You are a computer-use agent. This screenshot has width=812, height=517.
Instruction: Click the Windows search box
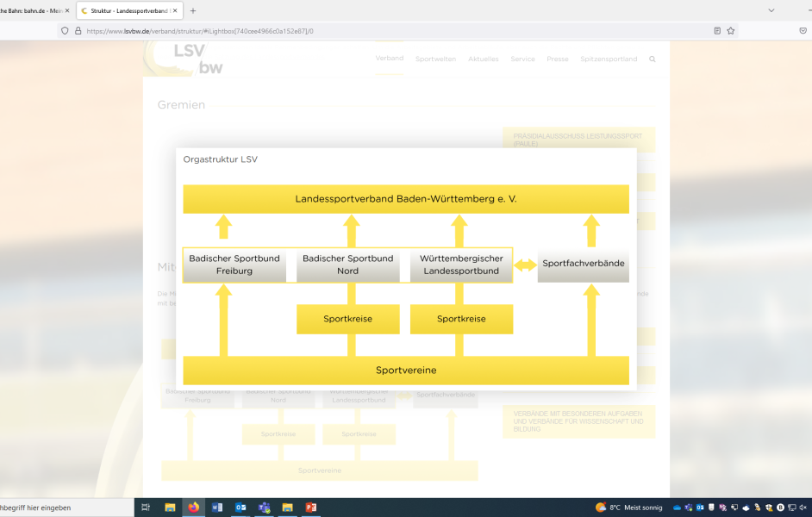[x=66, y=508]
